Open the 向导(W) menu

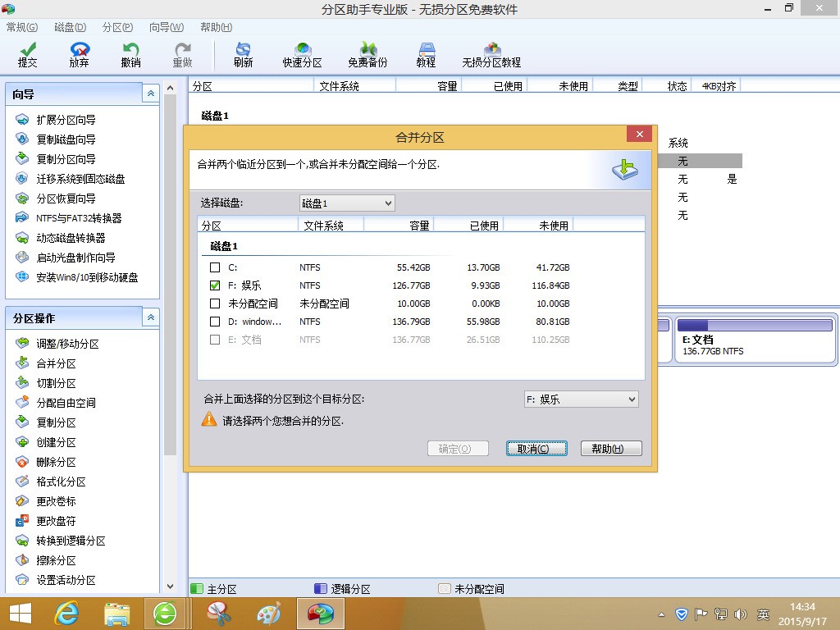click(x=166, y=27)
